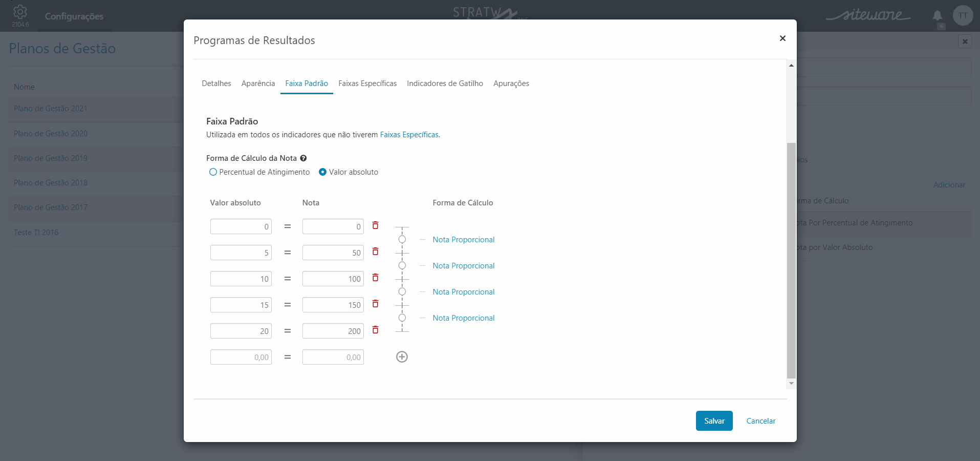This screenshot has width=980, height=461.
Task: Select the circle node between 15 and 20
Action: (402, 318)
